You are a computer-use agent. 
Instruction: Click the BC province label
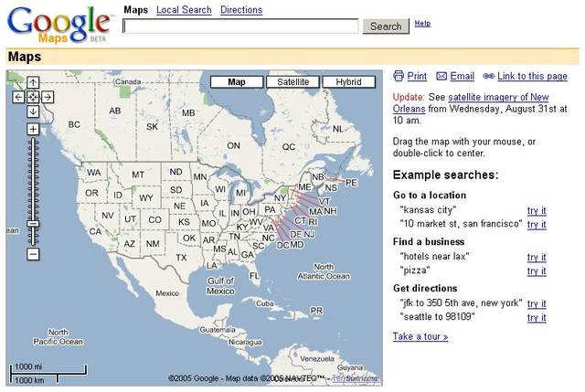pyautogui.click(x=74, y=124)
